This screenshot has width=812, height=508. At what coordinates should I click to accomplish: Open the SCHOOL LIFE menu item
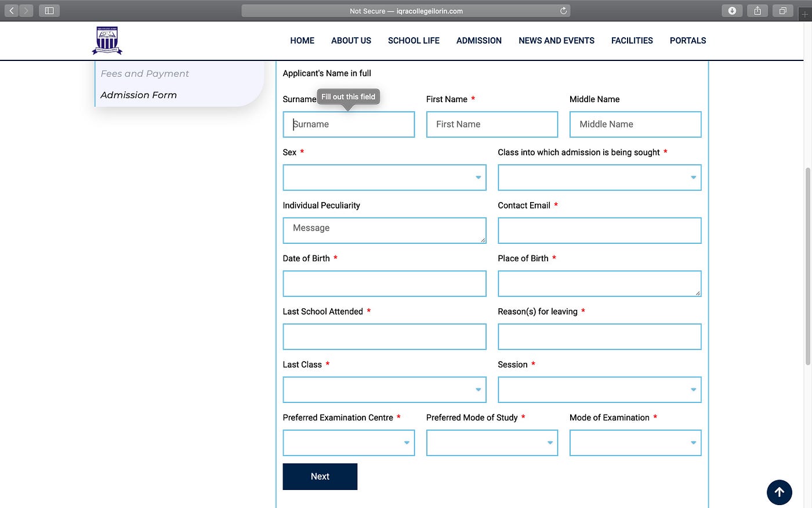click(414, 41)
